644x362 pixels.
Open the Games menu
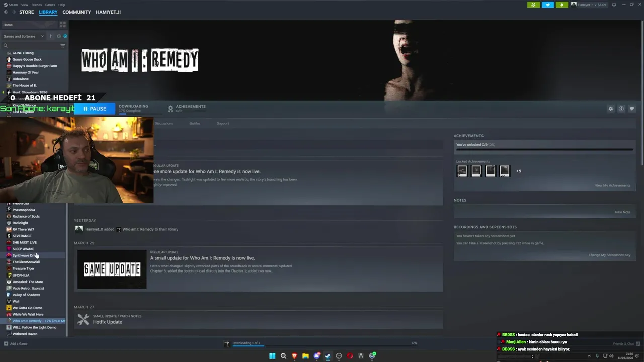point(50,5)
